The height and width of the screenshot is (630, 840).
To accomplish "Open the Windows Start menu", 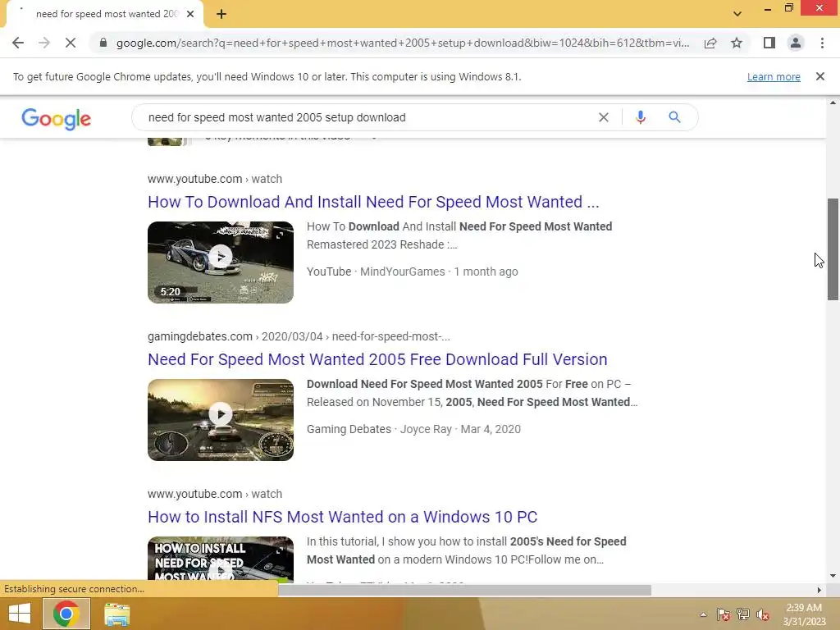I will [20, 614].
